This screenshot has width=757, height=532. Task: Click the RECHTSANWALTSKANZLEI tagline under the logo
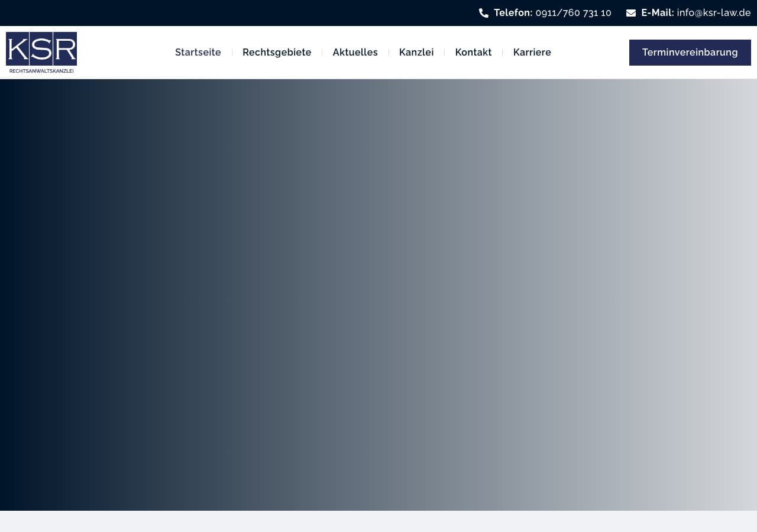pyautogui.click(x=41, y=71)
